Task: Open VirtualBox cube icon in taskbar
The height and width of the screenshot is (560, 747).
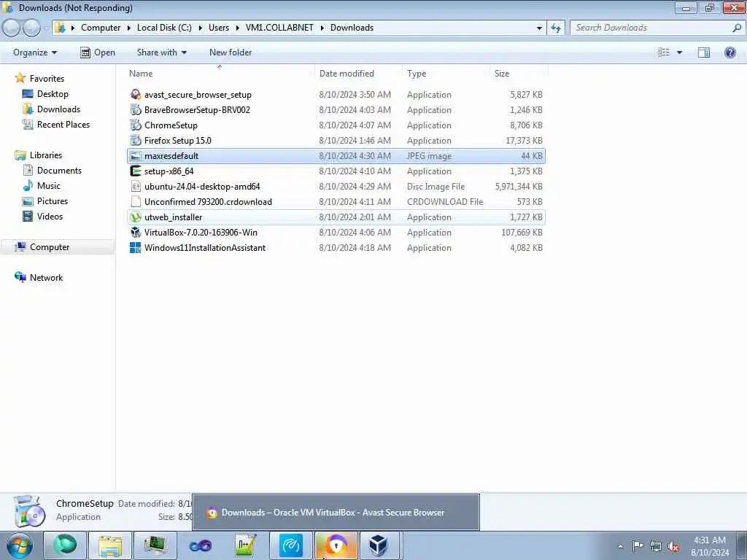Action: click(x=379, y=545)
